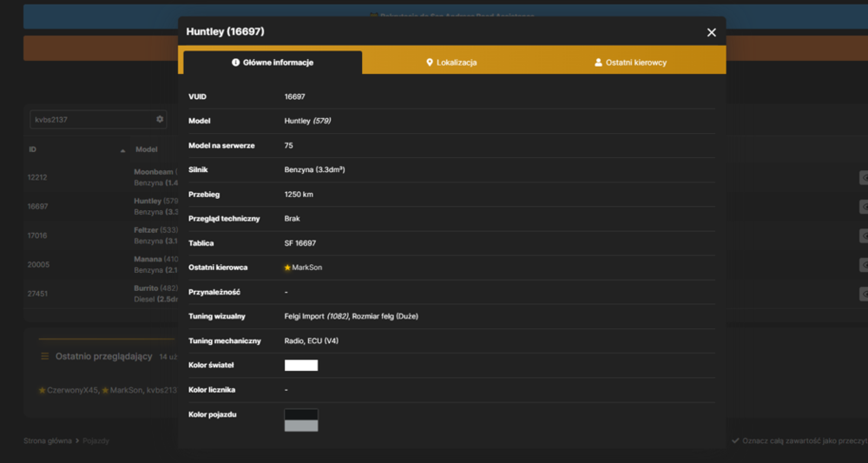The image size is (868, 463).
Task: Click the search filter gear icon
Action: coord(160,119)
